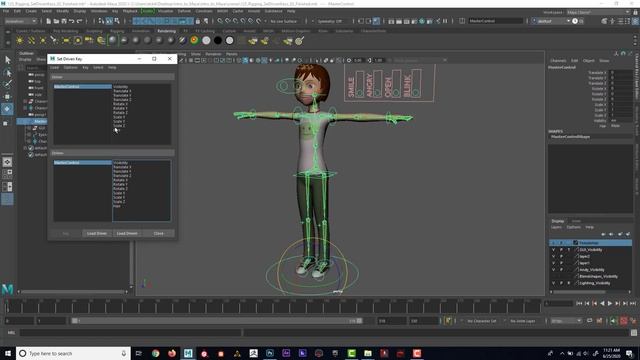Open the Key menu in Set Driven Key

click(85, 67)
